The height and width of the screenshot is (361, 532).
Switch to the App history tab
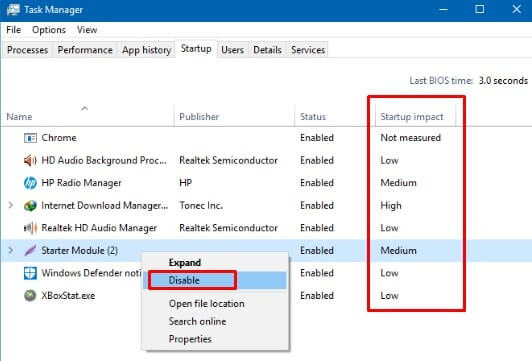click(x=147, y=50)
